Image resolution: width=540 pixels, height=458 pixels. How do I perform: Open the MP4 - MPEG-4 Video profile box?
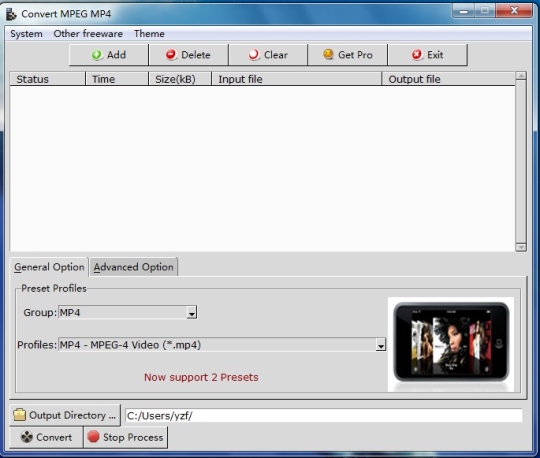[222, 345]
